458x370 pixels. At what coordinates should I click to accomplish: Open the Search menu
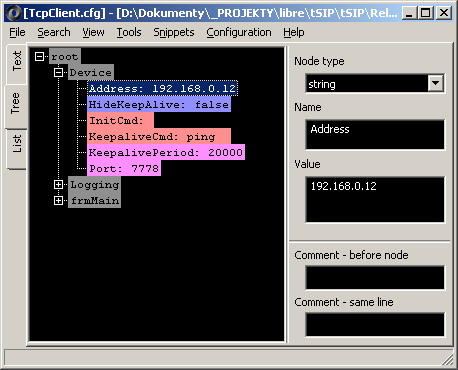[54, 32]
